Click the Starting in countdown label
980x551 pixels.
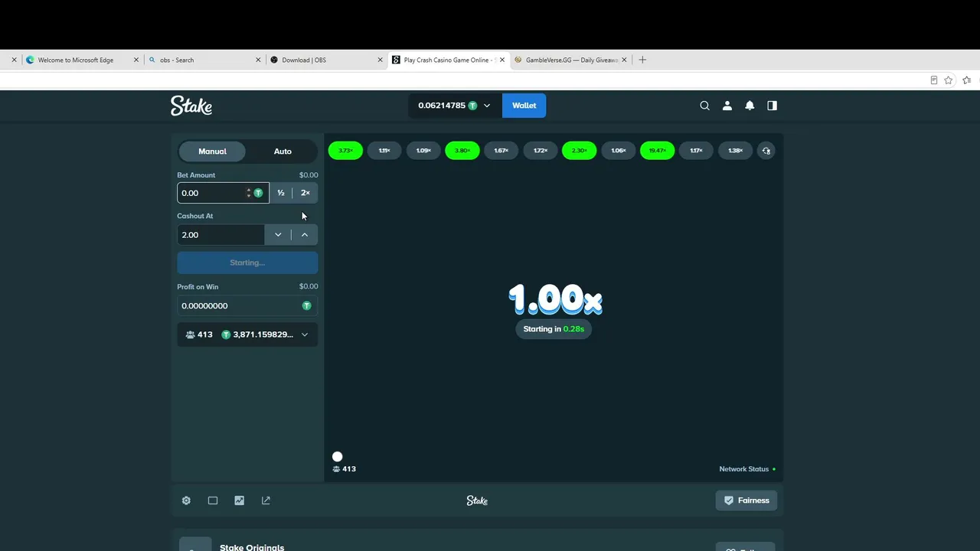pyautogui.click(x=554, y=329)
